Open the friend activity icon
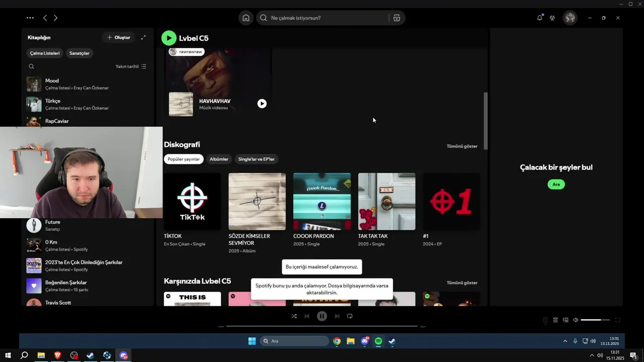Image resolution: width=644 pixels, height=362 pixels. 552,18
